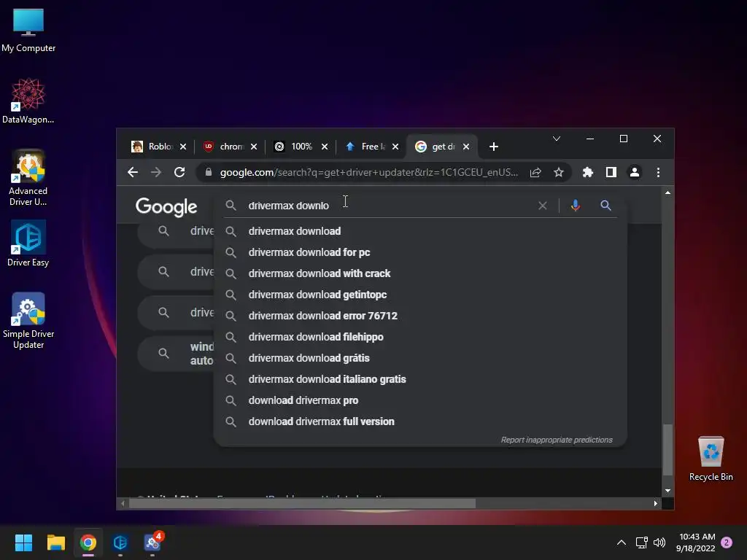This screenshot has height=560, width=747.
Task: Click the greyed forward navigation arrow
Action: click(x=156, y=172)
